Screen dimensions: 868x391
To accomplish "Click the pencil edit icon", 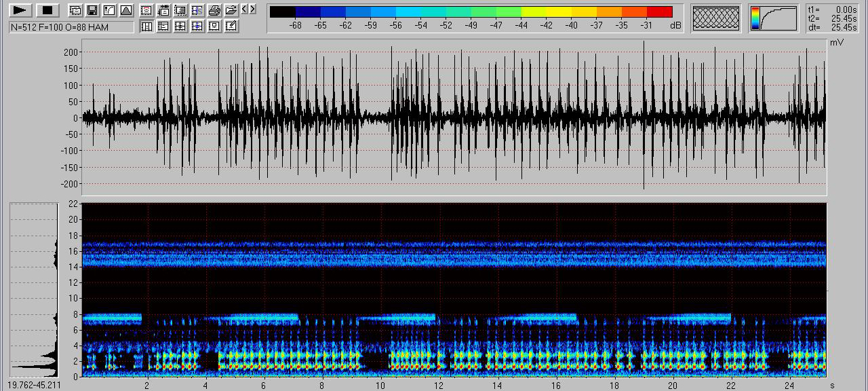I will [x=231, y=26].
